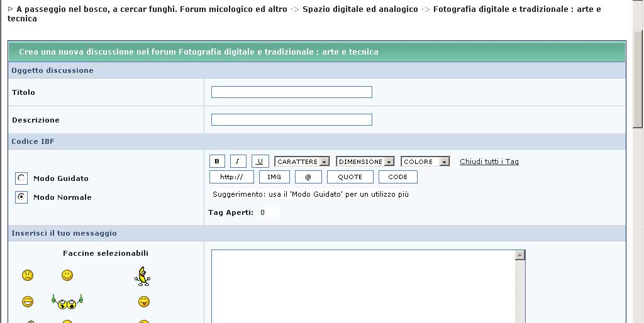Insert the tongue-out smiley
This screenshot has width=644, height=323.
click(144, 302)
